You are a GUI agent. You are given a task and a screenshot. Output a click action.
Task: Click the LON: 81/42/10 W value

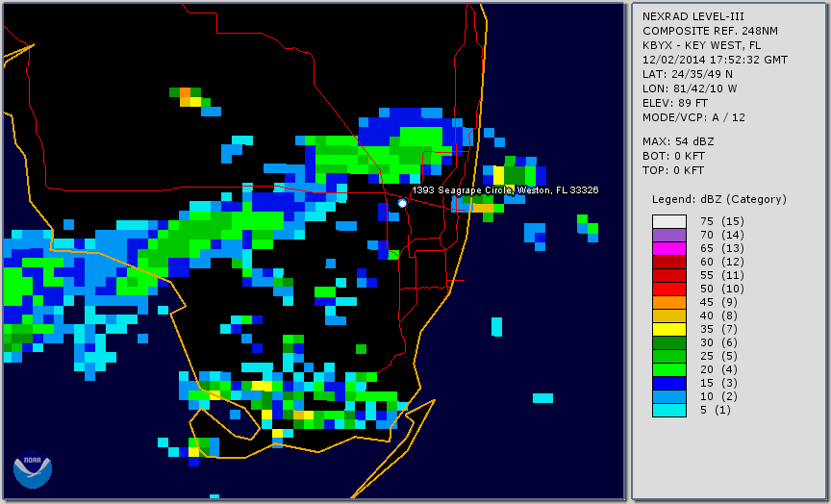coord(690,88)
